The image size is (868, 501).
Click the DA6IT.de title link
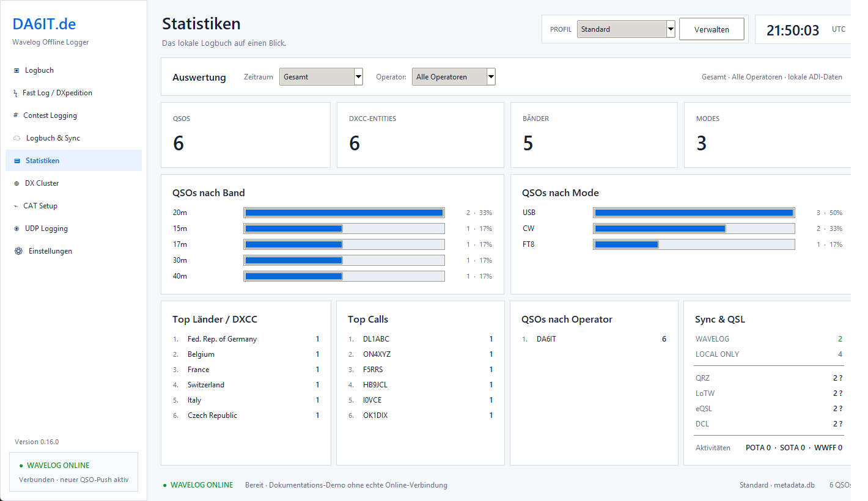(44, 24)
